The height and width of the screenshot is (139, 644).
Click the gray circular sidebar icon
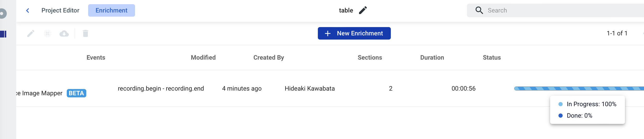3,14
